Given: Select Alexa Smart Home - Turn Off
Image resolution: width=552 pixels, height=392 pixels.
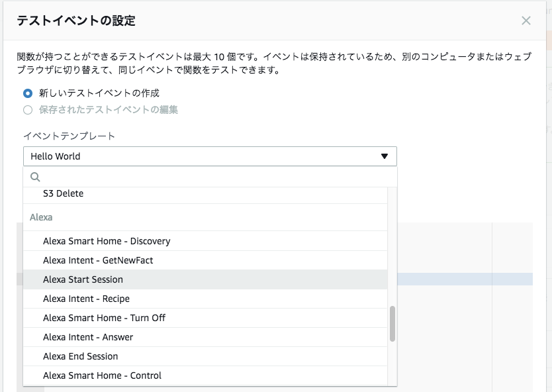Looking at the screenshot, I should click(104, 318).
